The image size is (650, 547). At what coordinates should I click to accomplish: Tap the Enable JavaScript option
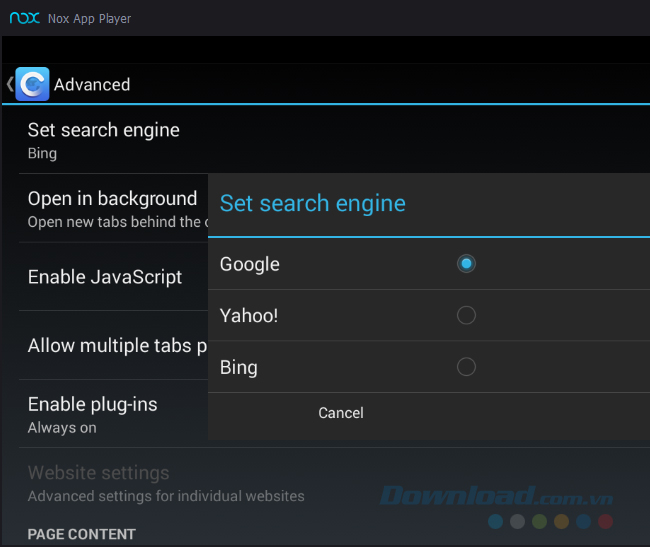coord(105,277)
